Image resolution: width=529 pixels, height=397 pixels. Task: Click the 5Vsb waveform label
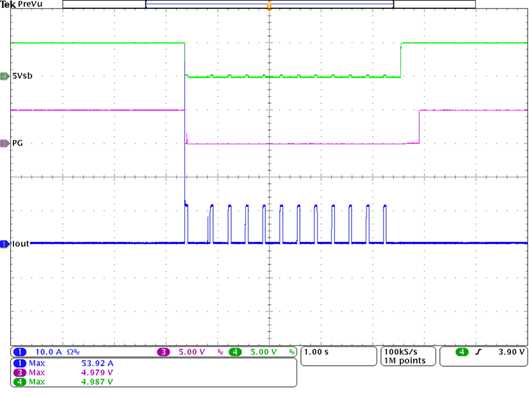point(22,76)
